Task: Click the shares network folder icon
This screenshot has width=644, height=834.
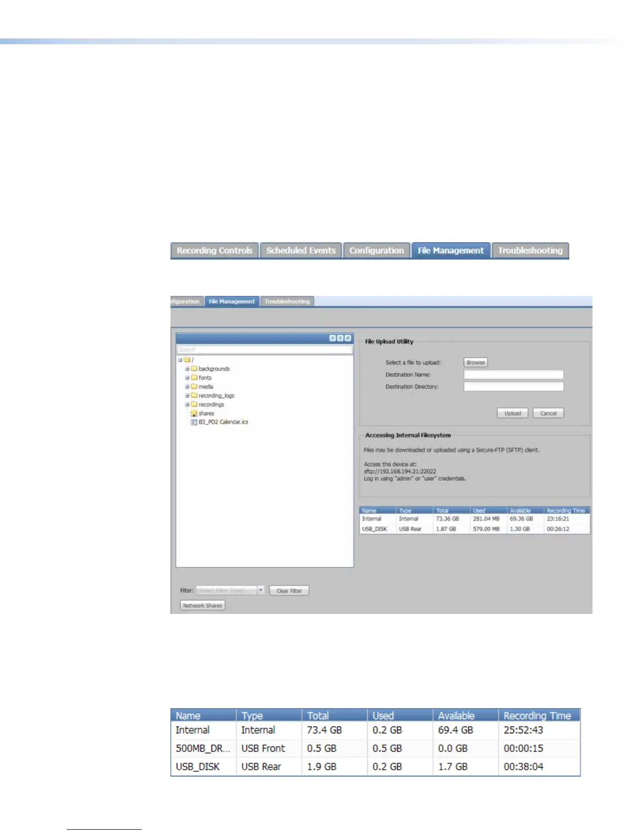Action: pos(194,413)
